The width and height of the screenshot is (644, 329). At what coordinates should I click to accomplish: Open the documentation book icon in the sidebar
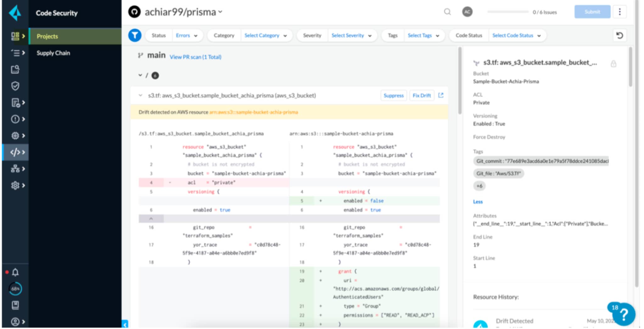tap(15, 305)
